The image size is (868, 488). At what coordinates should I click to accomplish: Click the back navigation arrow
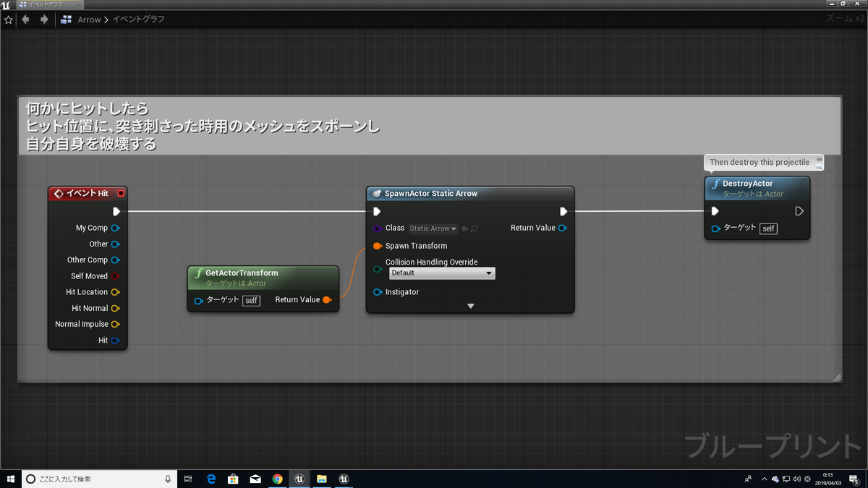click(25, 20)
